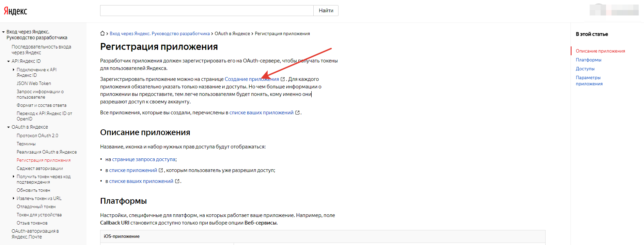Select Регистрация приложения in sidebar
Image resolution: width=644 pixels, height=245 pixels.
pos(44,160)
